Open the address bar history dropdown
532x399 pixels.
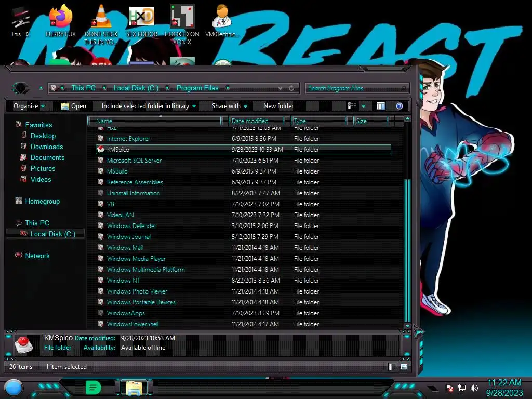click(280, 88)
